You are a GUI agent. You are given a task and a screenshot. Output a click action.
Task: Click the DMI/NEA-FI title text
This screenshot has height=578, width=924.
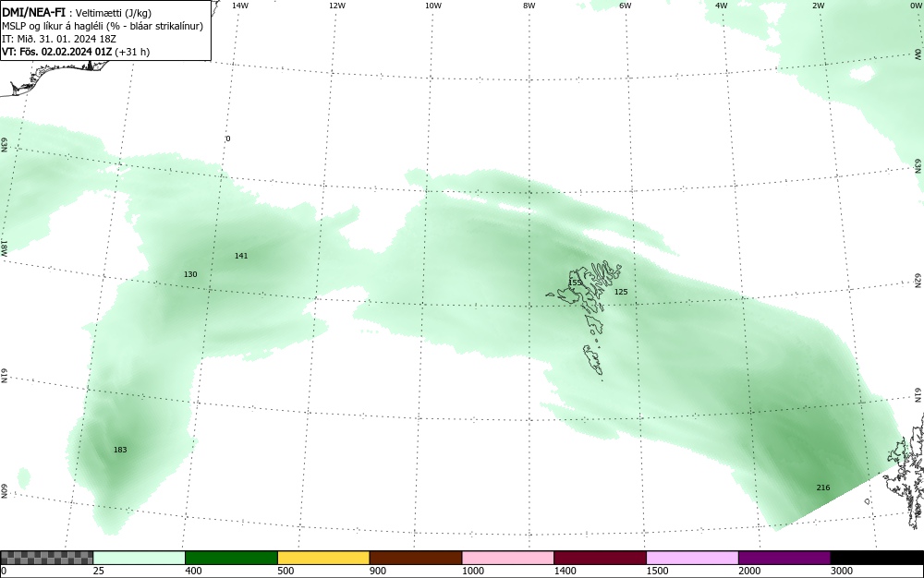(33, 13)
